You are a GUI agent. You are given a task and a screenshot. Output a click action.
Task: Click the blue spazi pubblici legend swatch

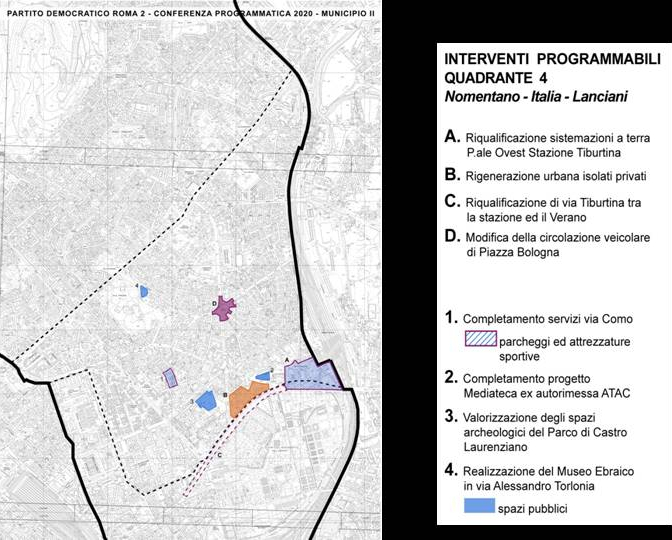point(490,509)
